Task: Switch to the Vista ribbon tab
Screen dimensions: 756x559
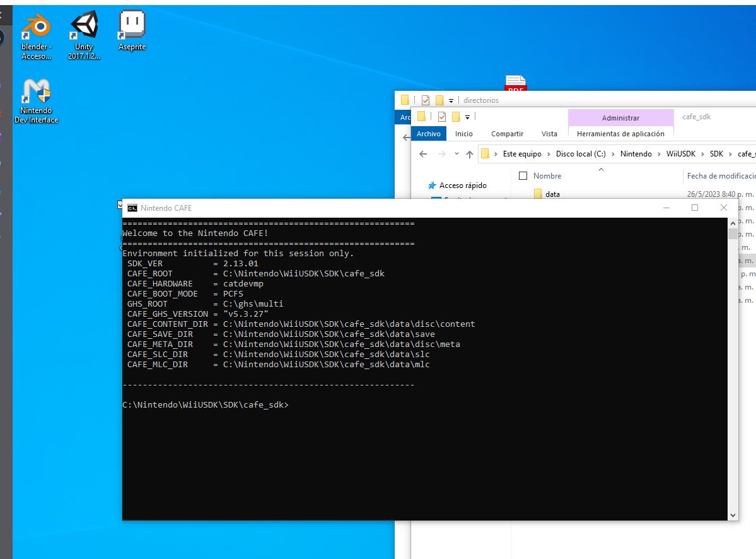Action: 549,134
